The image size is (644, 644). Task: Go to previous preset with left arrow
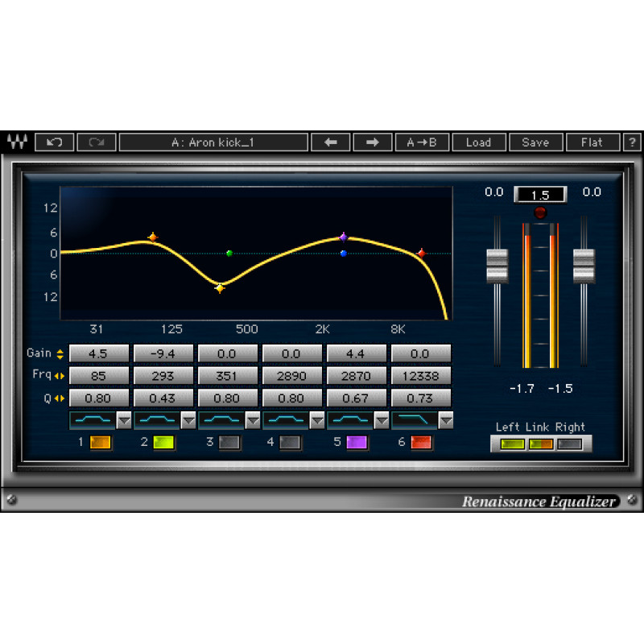coord(331,142)
